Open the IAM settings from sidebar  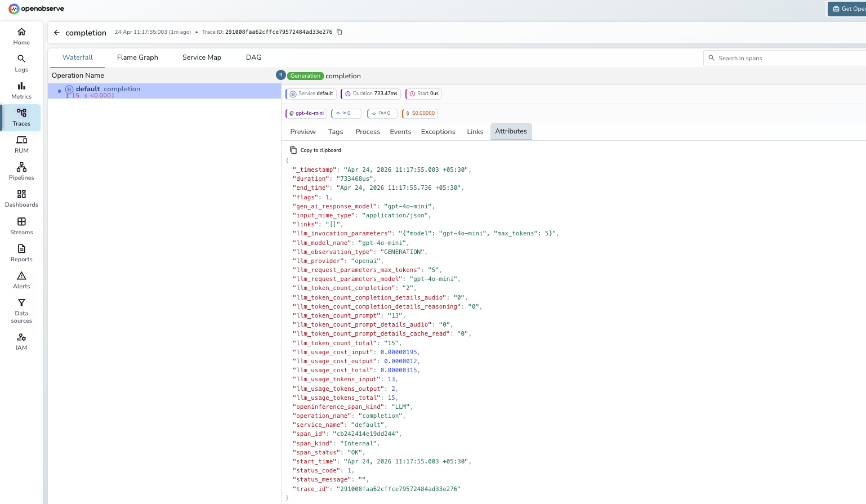pos(21,341)
